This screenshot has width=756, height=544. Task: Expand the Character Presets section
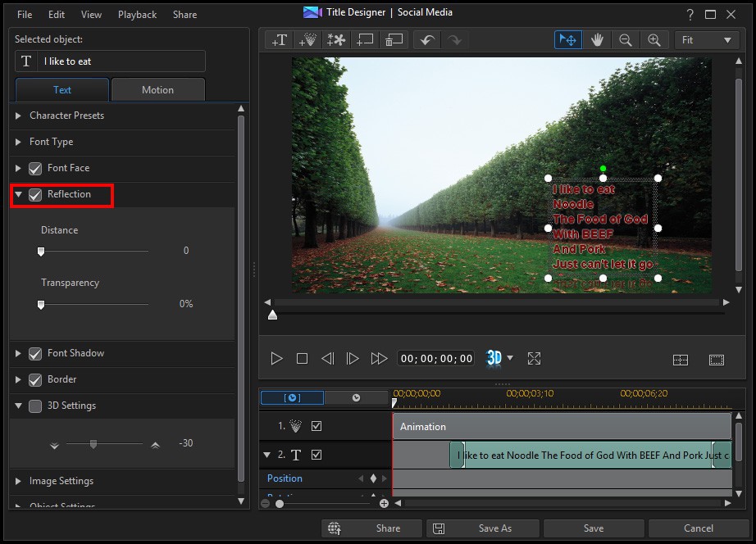tap(18, 116)
